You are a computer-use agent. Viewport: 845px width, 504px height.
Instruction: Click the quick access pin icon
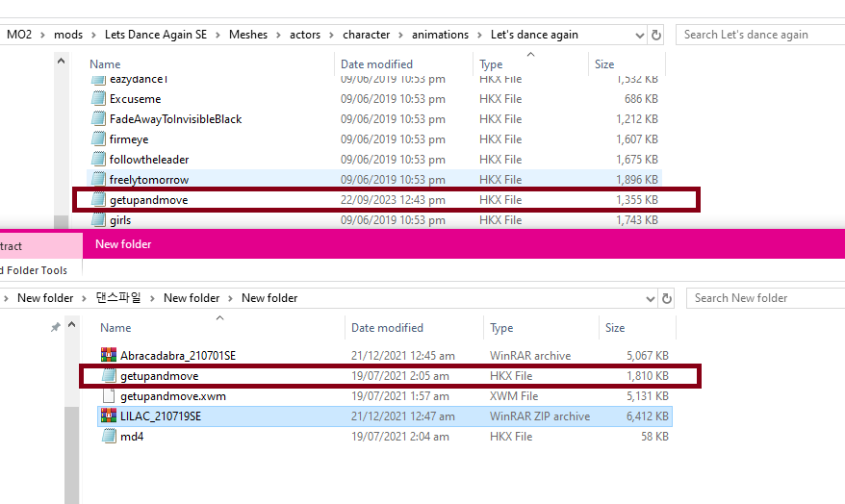(x=55, y=327)
